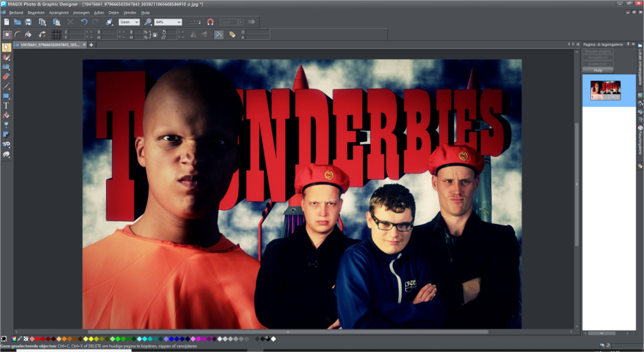Select the page thumbnail in gallery
The image size is (644, 352).
(605, 90)
